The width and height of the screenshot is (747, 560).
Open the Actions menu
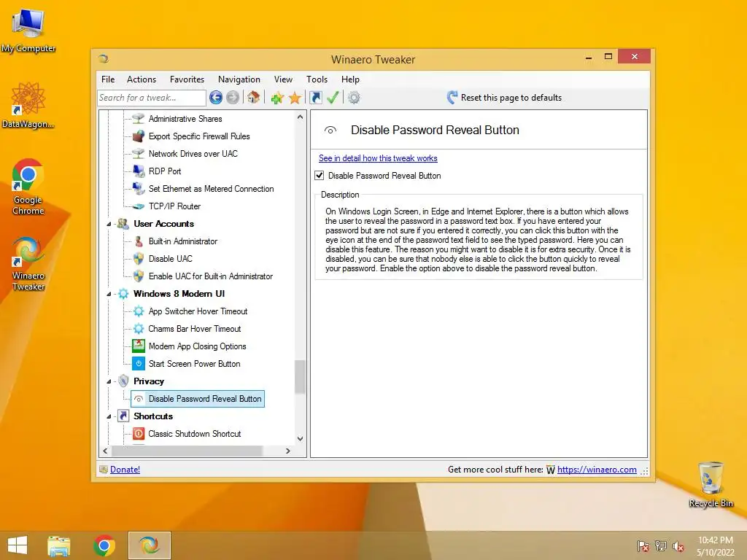pyautogui.click(x=142, y=79)
